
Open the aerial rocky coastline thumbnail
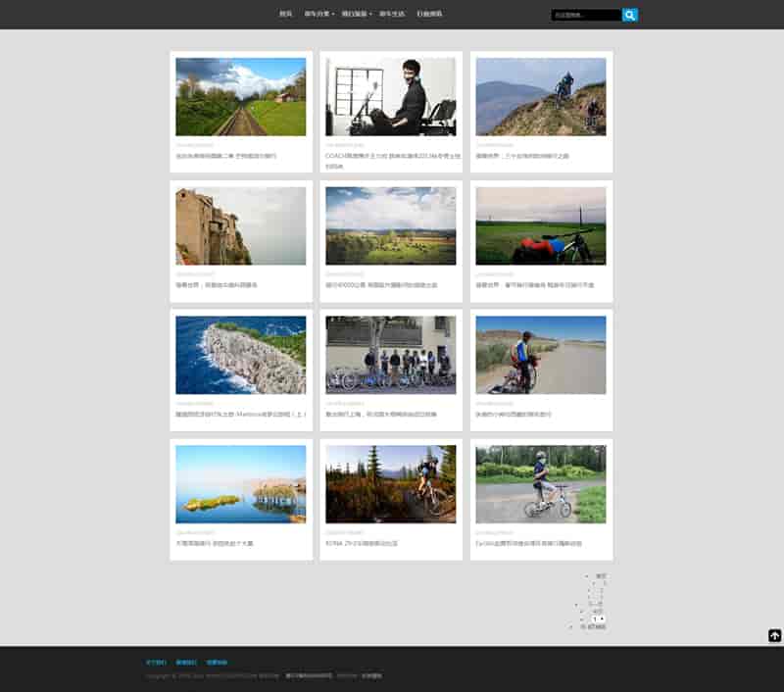click(240, 355)
